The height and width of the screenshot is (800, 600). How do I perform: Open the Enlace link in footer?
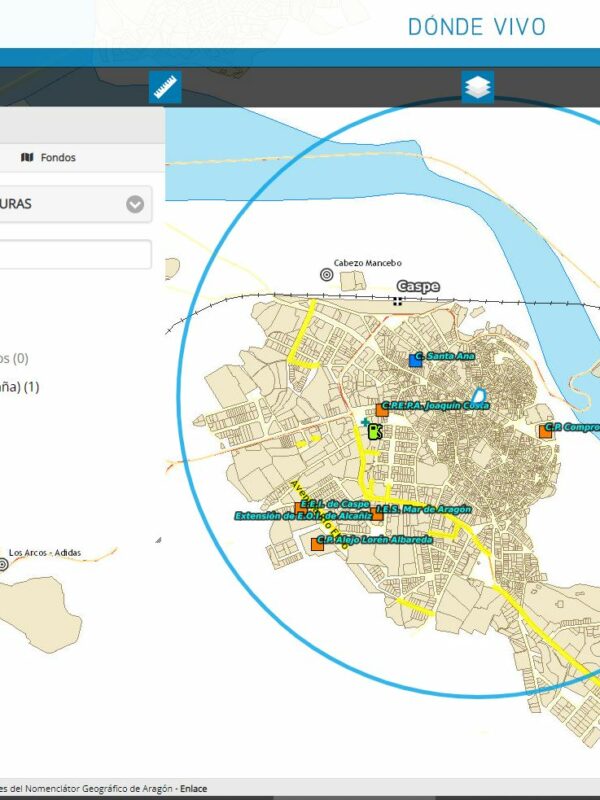pos(193,789)
